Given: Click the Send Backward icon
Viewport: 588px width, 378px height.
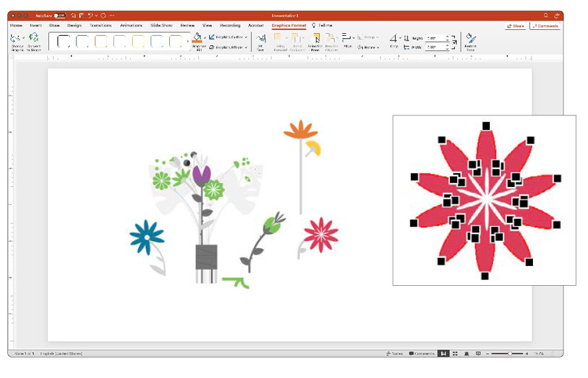Looking at the screenshot, I should click(296, 37).
